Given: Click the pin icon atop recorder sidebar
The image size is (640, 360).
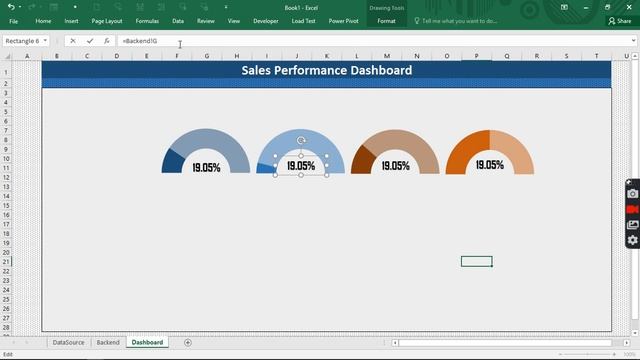Looking at the screenshot, I should click(x=629, y=182).
